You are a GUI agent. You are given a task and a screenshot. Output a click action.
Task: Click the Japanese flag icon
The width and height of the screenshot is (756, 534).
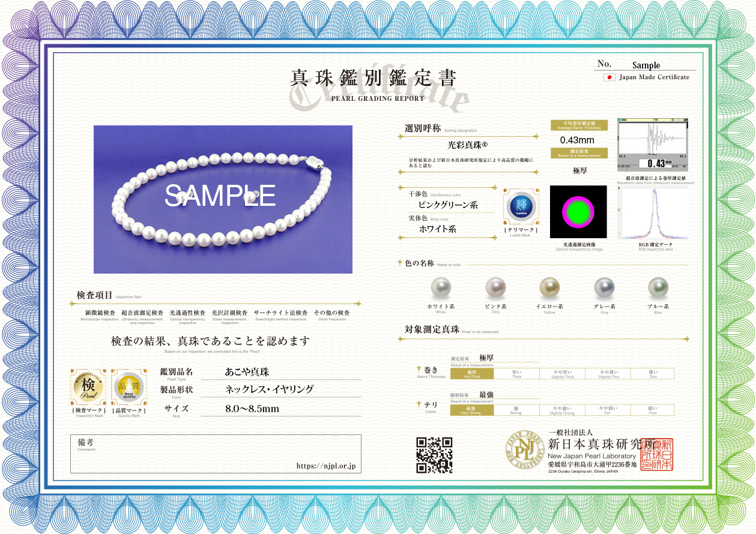[609, 77]
